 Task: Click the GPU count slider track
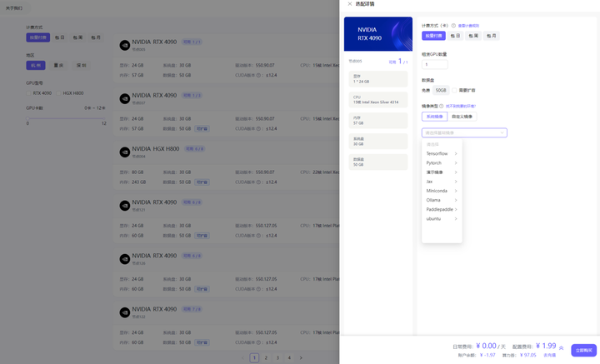66,118
